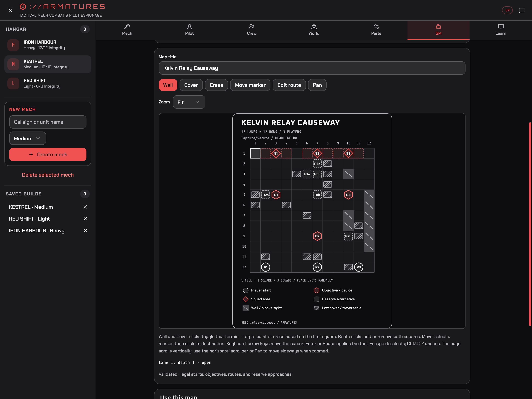Activate the Pan tool
The height and width of the screenshot is (399, 532).
pyautogui.click(x=317, y=85)
